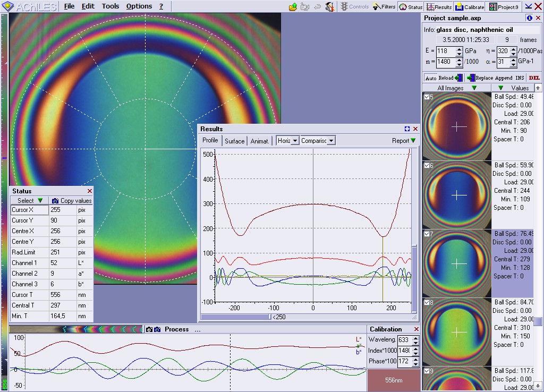Image resolution: width=544 pixels, height=392 pixels.
Task: Close the Calibration panel
Action: click(x=416, y=329)
